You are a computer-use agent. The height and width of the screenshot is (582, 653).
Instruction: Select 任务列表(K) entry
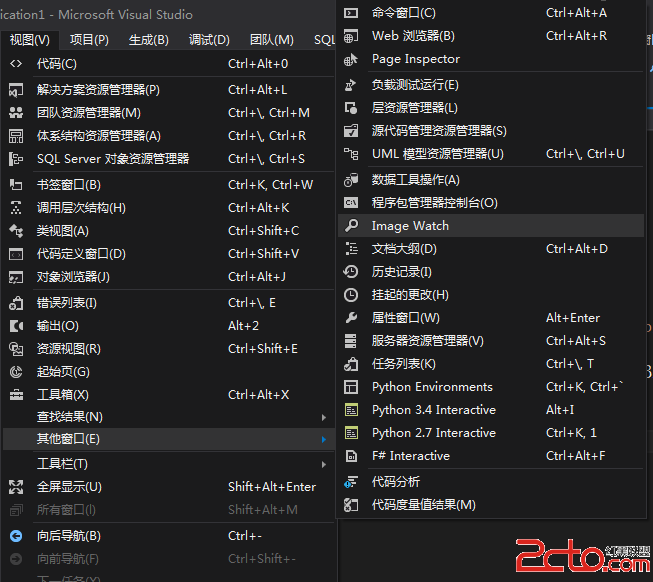tap(491, 364)
